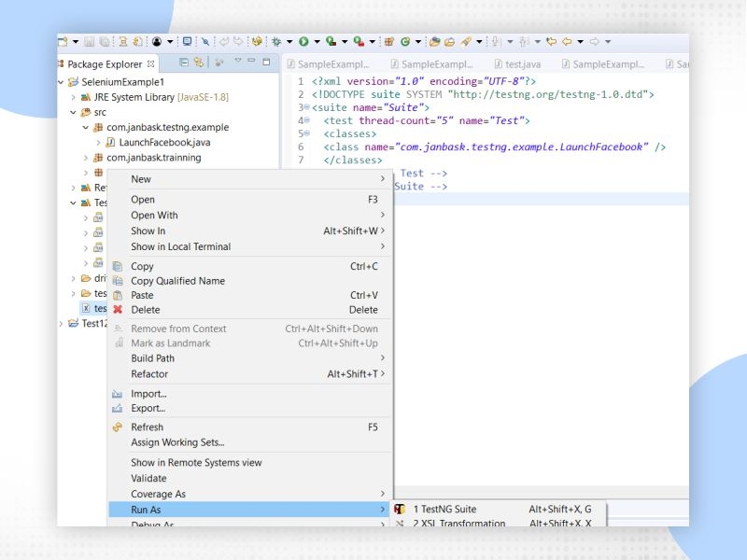Select the Debug icon in the toolbar
The height and width of the screenshot is (560, 747).
coord(276,41)
